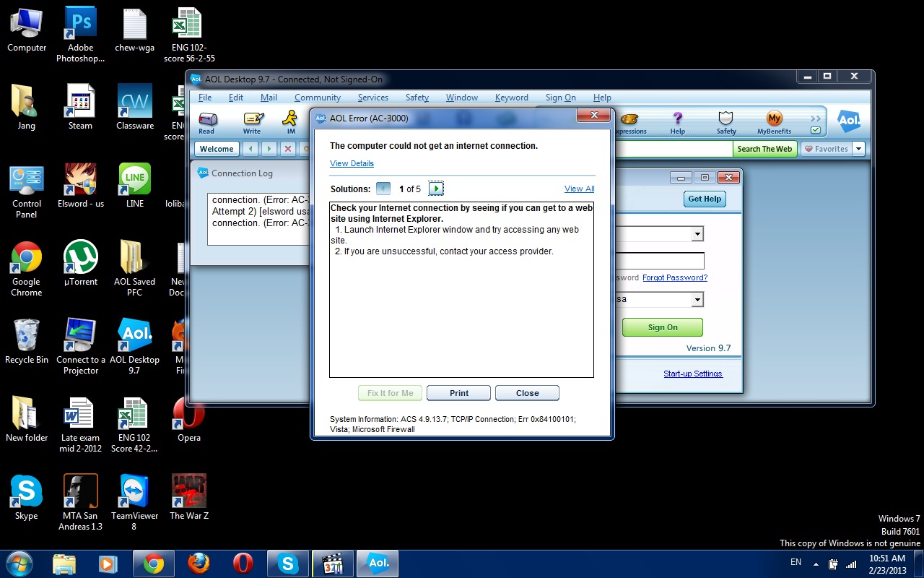Click the Opera icon in the taskbar
The width and height of the screenshot is (924, 578).
pyautogui.click(x=243, y=564)
